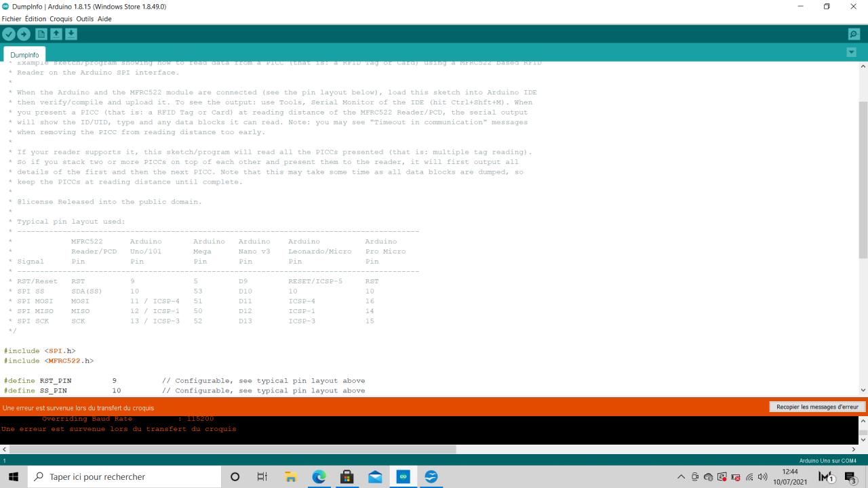The height and width of the screenshot is (488, 868).
Task: Open the Serial Monitor magnifier icon
Action: click(x=854, y=34)
